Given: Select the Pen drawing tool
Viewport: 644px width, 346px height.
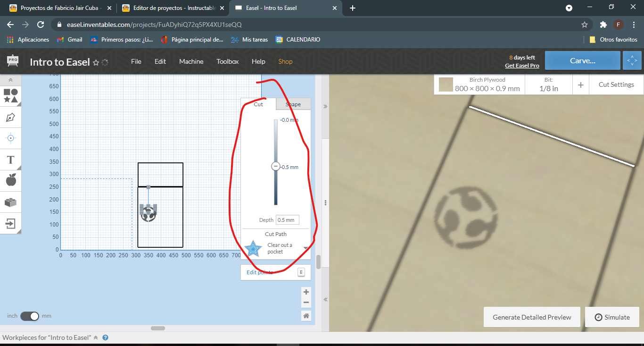Looking at the screenshot, I should pos(11,117).
